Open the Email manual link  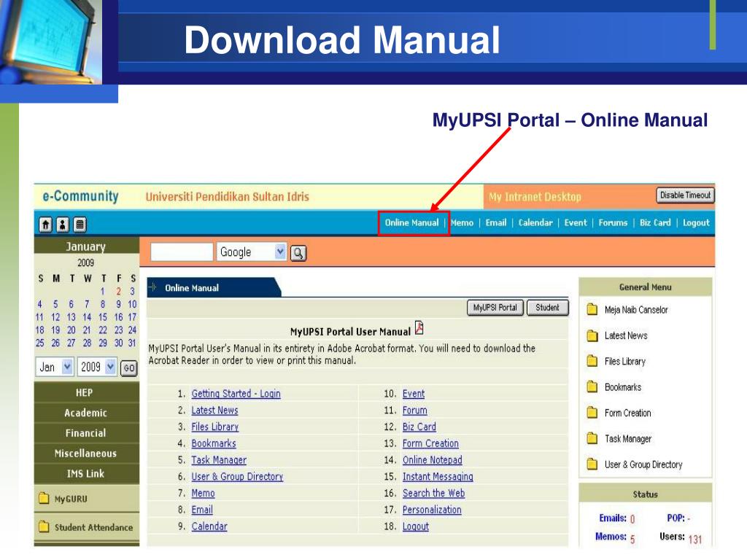point(202,510)
